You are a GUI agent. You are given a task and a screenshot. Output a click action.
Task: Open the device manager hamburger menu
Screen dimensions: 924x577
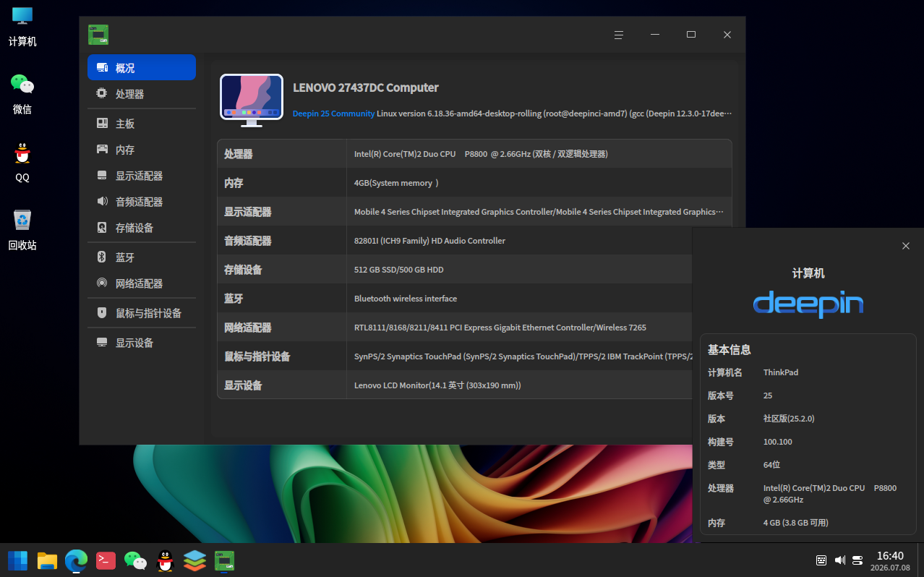coord(619,35)
